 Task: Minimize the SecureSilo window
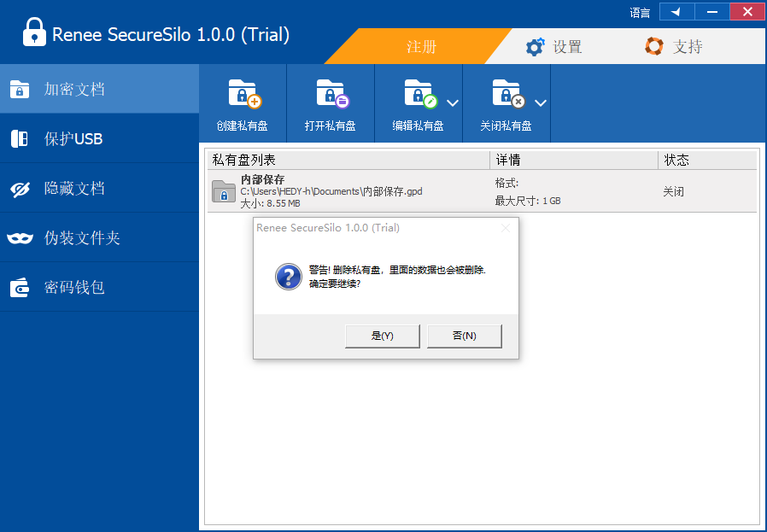(x=712, y=12)
